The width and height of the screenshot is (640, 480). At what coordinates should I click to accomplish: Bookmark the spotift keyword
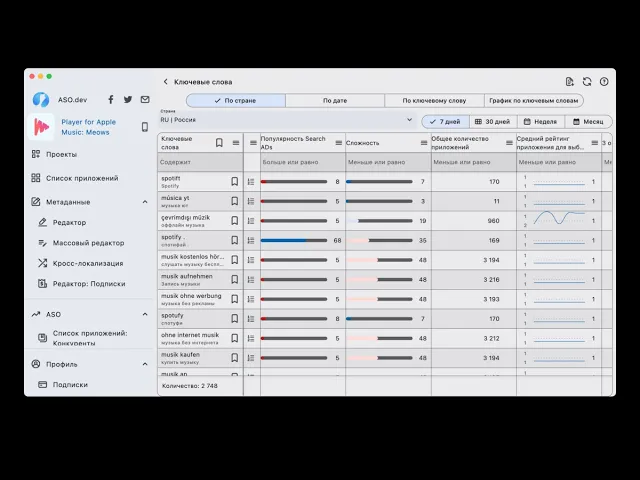click(235, 182)
